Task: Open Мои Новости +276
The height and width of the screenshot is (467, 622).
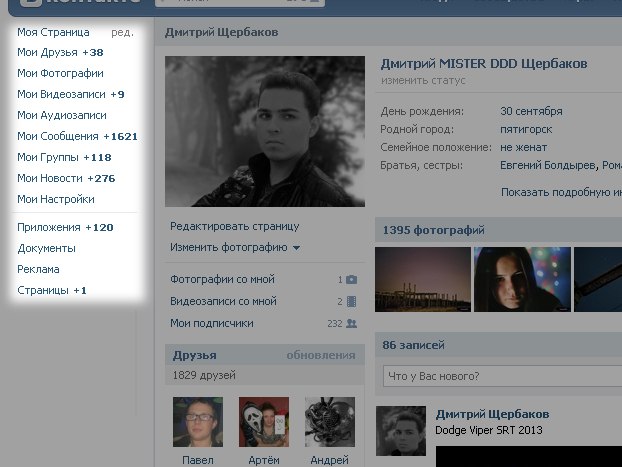Action: [66, 179]
